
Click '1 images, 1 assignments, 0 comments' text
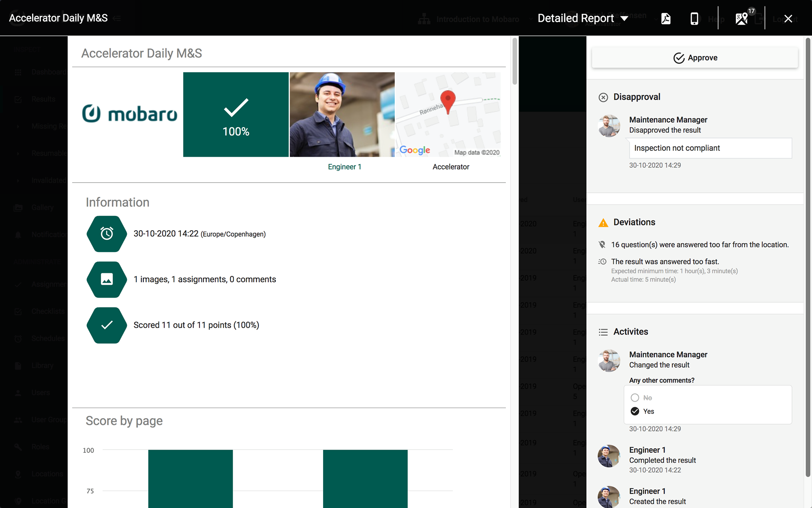coord(205,279)
